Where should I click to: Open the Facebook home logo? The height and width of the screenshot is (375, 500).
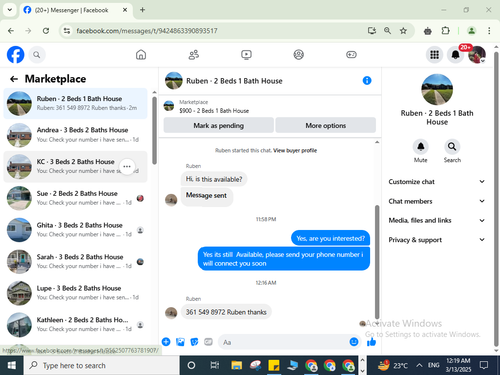click(x=16, y=54)
